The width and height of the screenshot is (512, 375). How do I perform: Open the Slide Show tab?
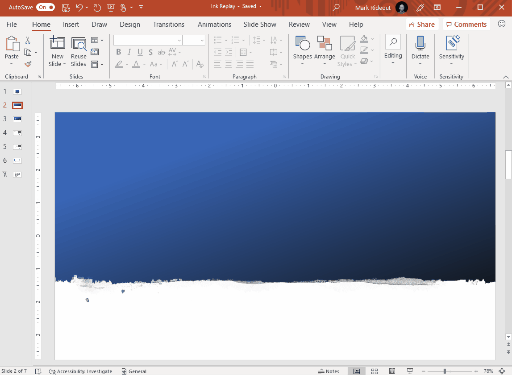coord(260,24)
